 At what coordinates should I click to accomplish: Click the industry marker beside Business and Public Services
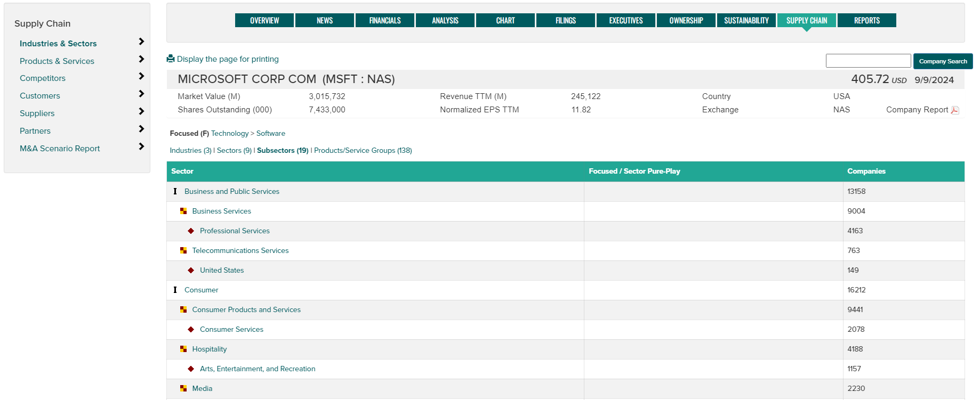coord(175,191)
